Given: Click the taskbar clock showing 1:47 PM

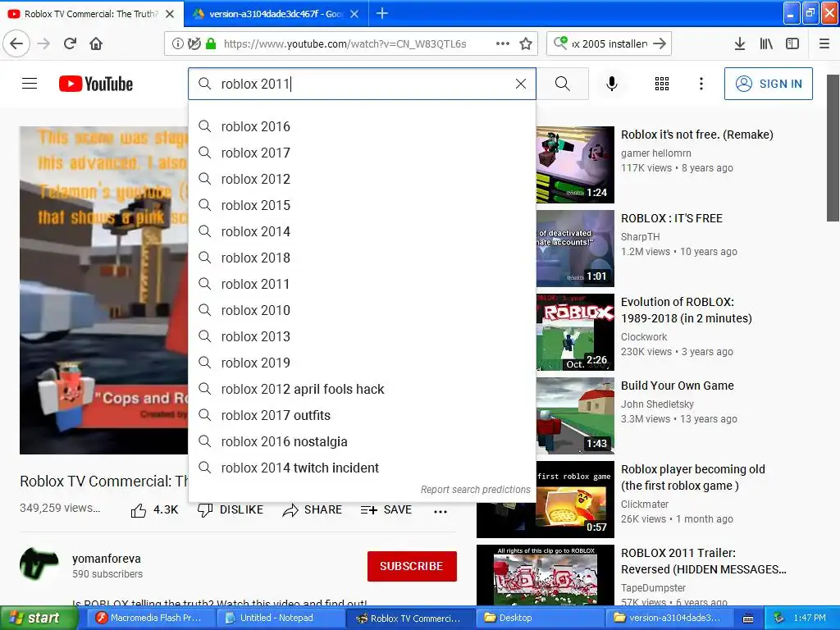Looking at the screenshot, I should tap(810, 618).
